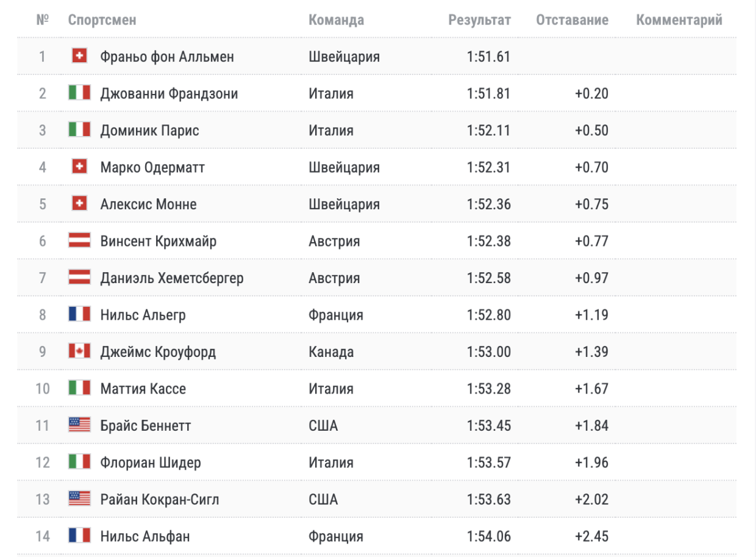
Task: Open athlete Алексис Монне profile
Action: point(148,204)
